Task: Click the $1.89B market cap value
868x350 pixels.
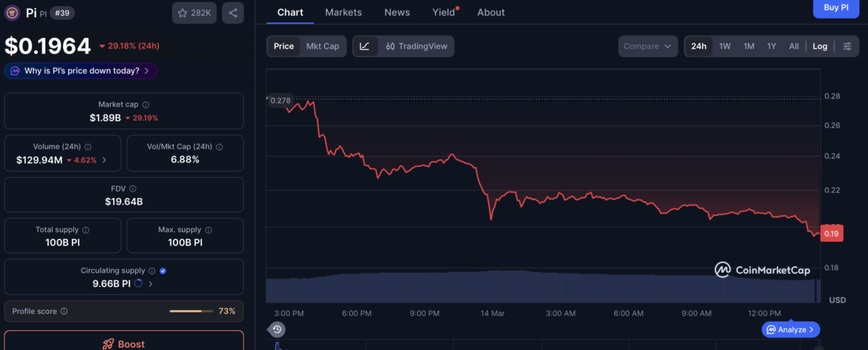Action: pyautogui.click(x=105, y=118)
